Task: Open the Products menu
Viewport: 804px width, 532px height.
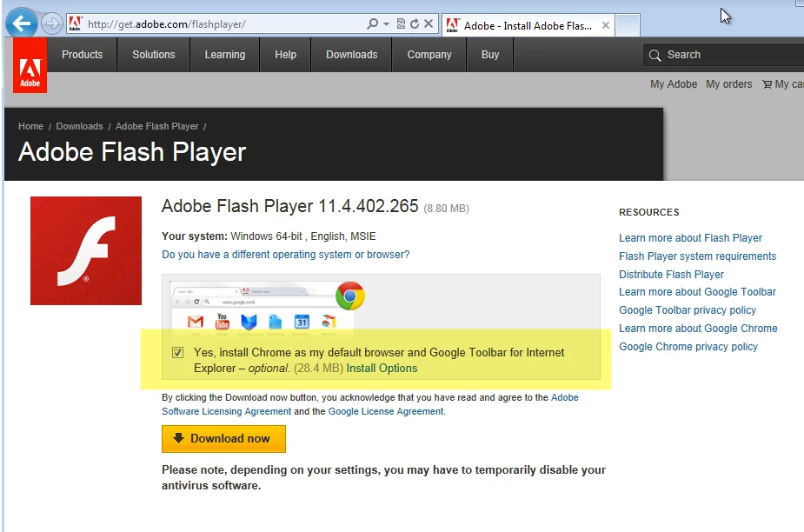Action: coord(82,55)
